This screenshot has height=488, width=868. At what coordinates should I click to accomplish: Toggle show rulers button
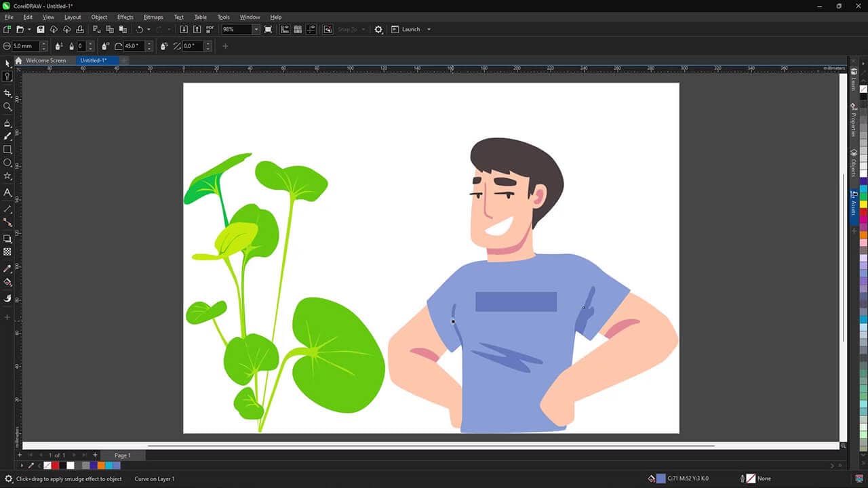coord(285,30)
